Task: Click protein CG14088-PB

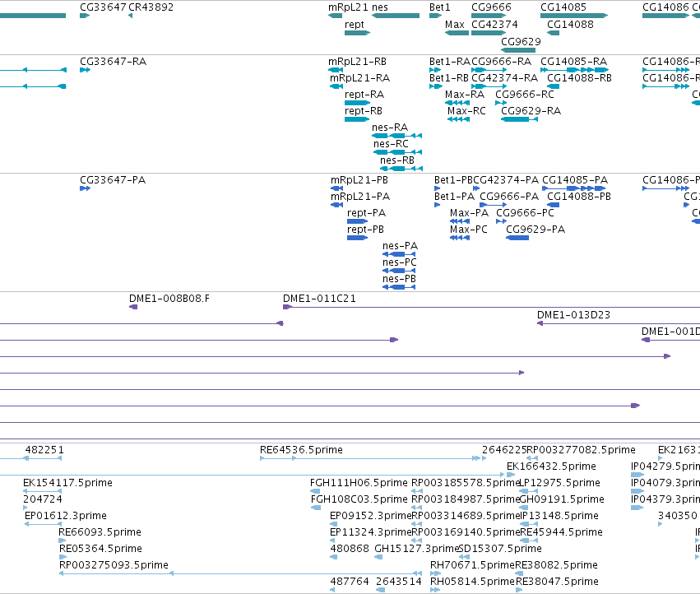Action: tap(553, 205)
